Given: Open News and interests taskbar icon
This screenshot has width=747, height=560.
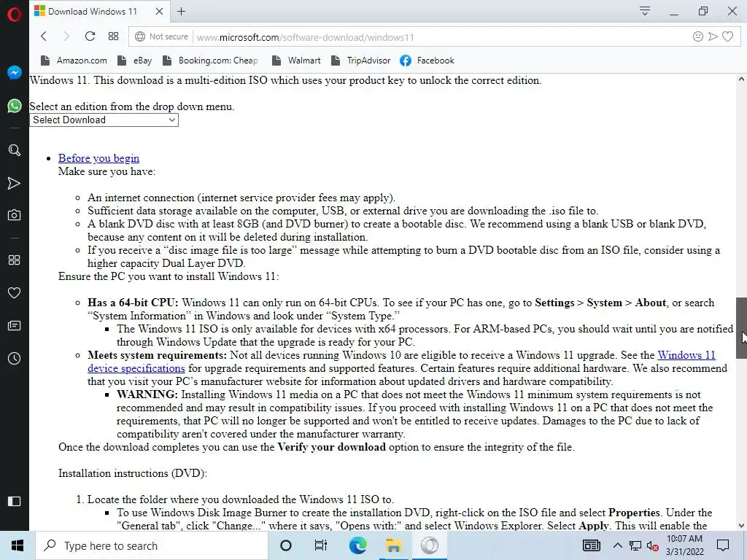Looking at the screenshot, I should click(591, 545).
